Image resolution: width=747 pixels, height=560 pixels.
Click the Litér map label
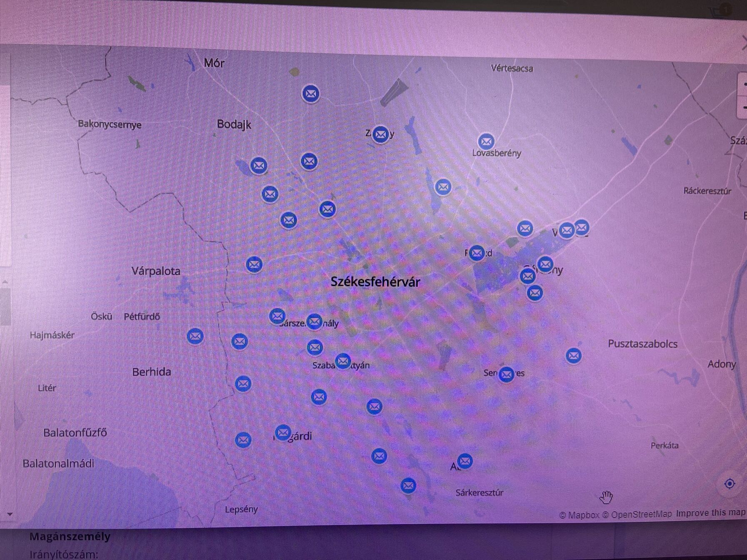[x=47, y=388]
